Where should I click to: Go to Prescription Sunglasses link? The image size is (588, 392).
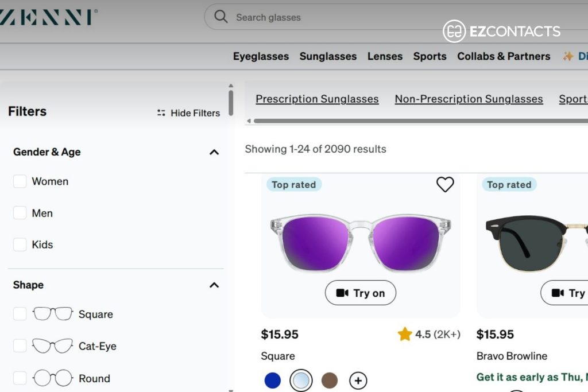(317, 99)
